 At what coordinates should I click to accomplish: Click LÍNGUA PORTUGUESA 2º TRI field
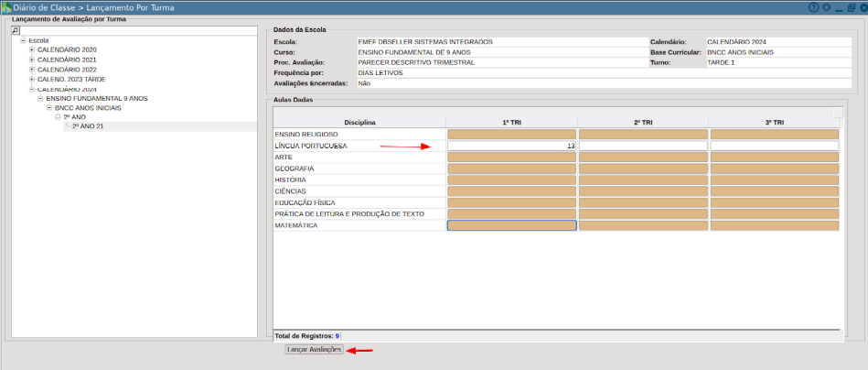coord(643,146)
